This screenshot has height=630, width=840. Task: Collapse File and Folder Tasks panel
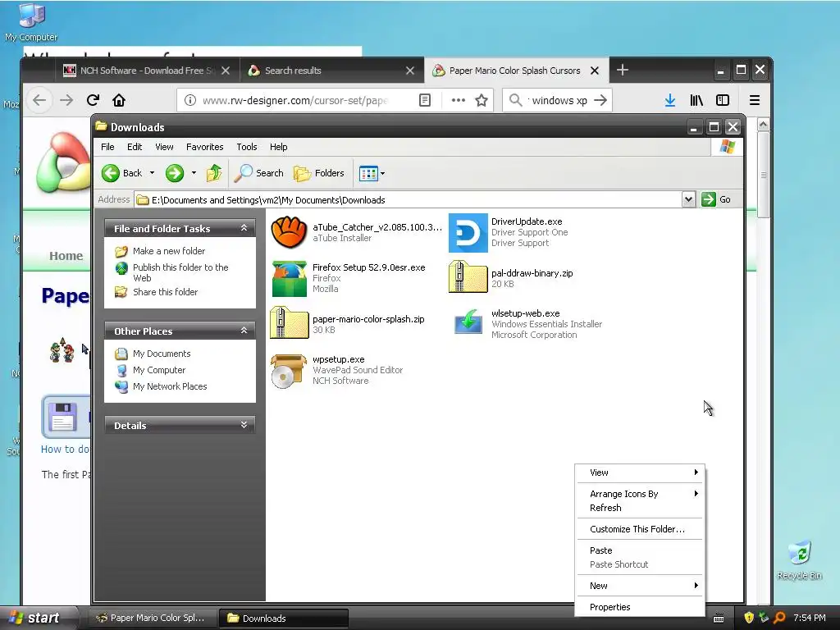click(x=244, y=228)
